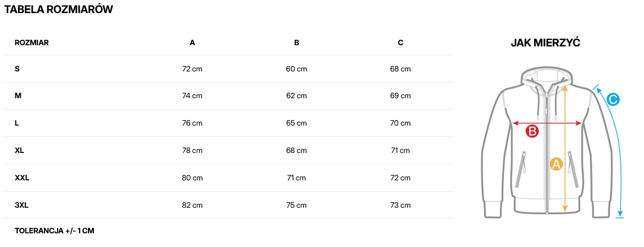Select the size XL row label
The width and height of the screenshot is (644, 247).
[x=20, y=151]
